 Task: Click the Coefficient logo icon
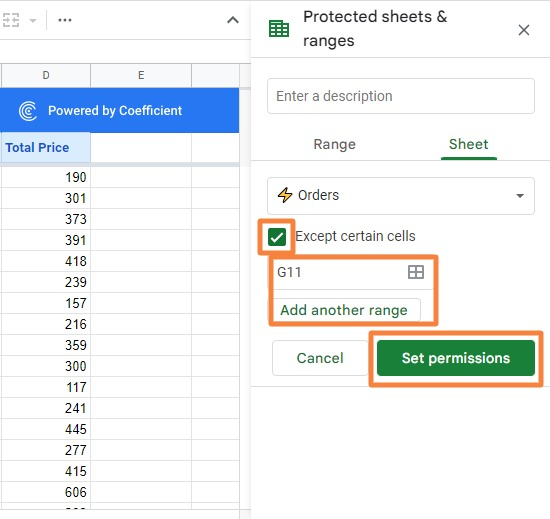pos(28,111)
